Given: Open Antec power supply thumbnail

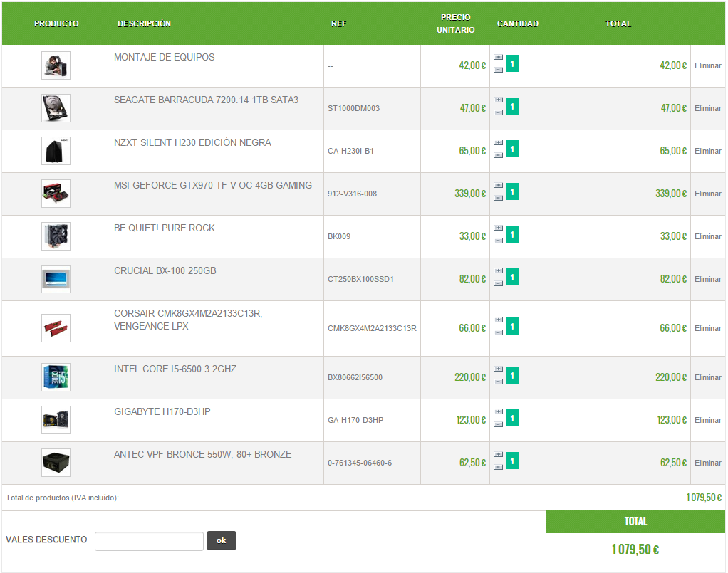Looking at the screenshot, I should click(x=56, y=463).
